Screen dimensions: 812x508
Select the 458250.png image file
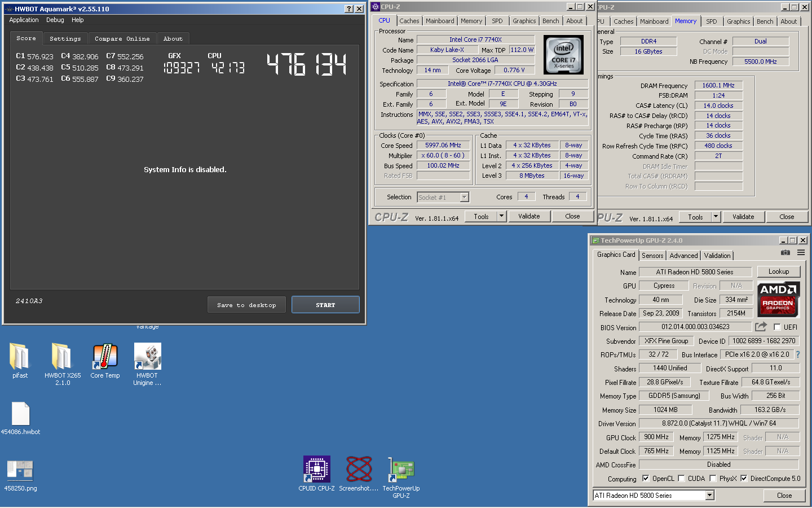tap(20, 474)
